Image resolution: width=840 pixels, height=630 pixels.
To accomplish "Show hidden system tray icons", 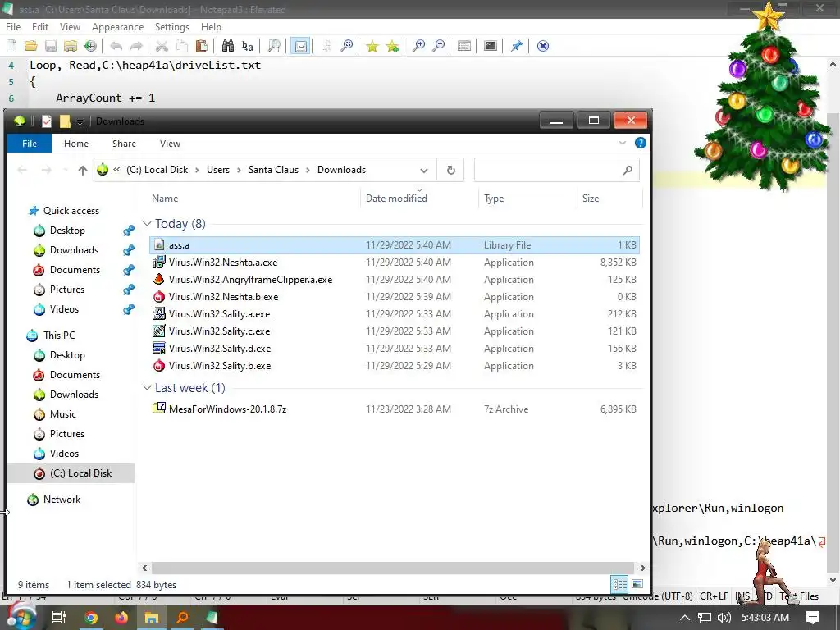I will [684, 618].
